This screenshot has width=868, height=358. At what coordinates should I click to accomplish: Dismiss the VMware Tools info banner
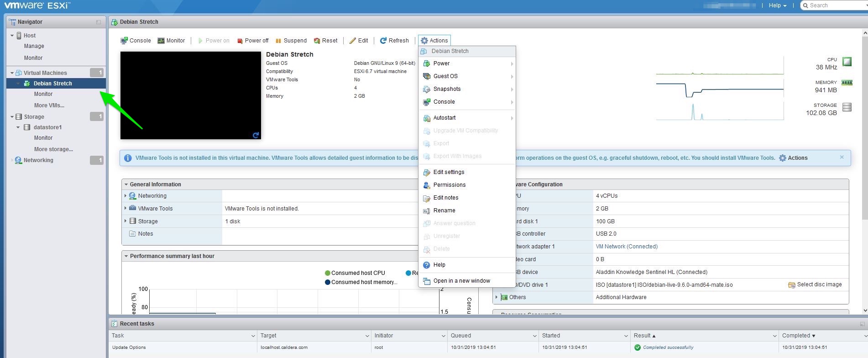click(x=842, y=157)
